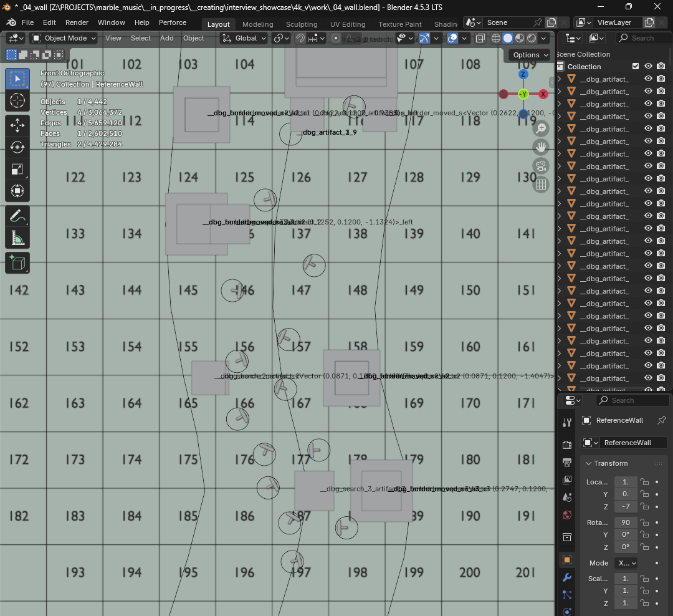The height and width of the screenshot is (616, 673).
Task: Switch to the UV Editing workspace tab
Action: 348,24
